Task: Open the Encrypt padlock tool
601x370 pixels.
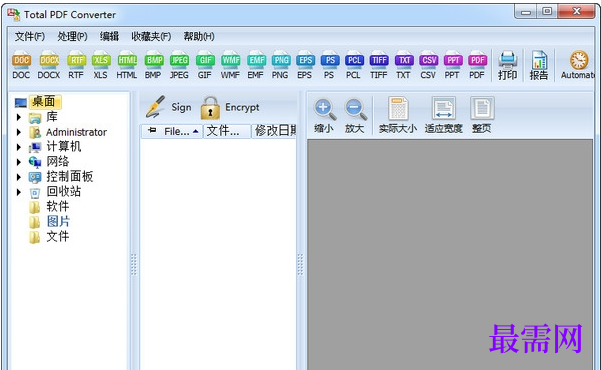Action: click(230, 108)
